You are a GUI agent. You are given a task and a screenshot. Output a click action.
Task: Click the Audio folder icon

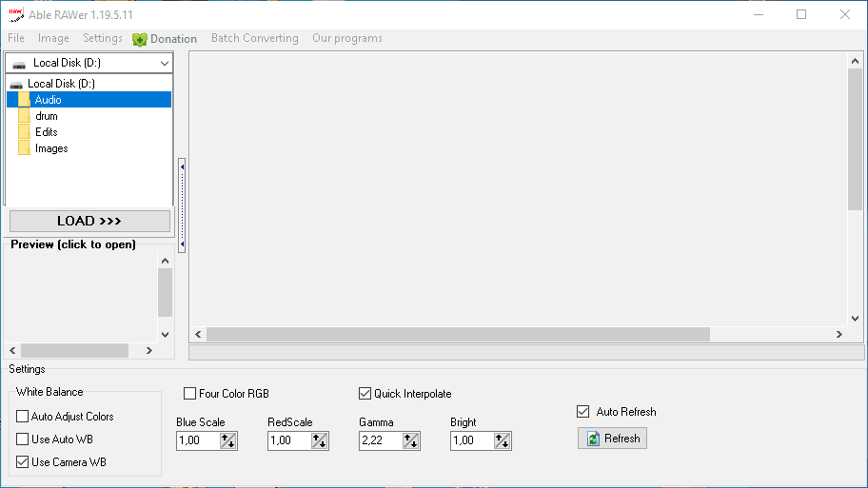tap(24, 100)
